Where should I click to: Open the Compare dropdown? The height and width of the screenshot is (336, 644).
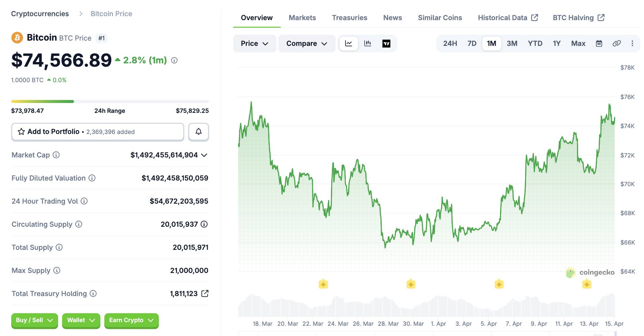306,43
